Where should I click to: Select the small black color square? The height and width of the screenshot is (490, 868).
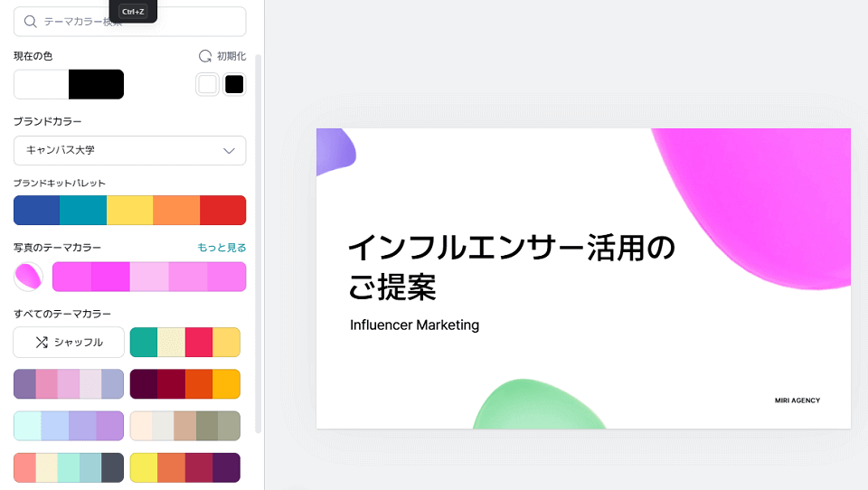[234, 84]
